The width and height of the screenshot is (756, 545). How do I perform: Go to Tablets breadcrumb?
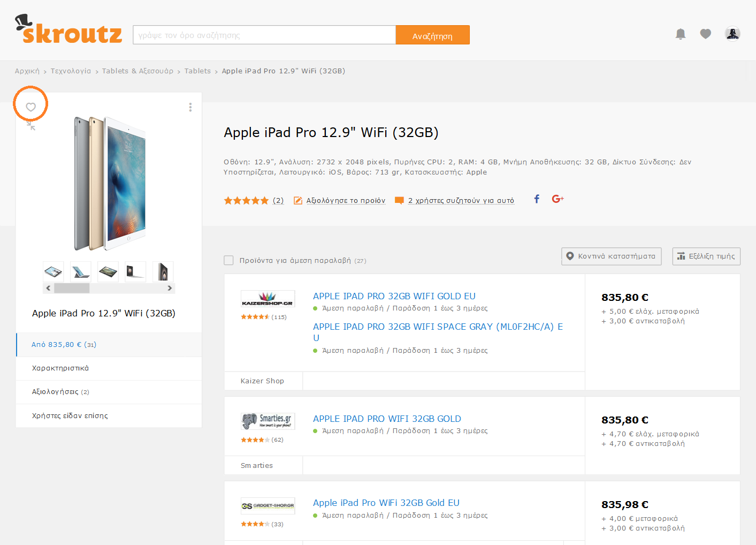(x=197, y=71)
